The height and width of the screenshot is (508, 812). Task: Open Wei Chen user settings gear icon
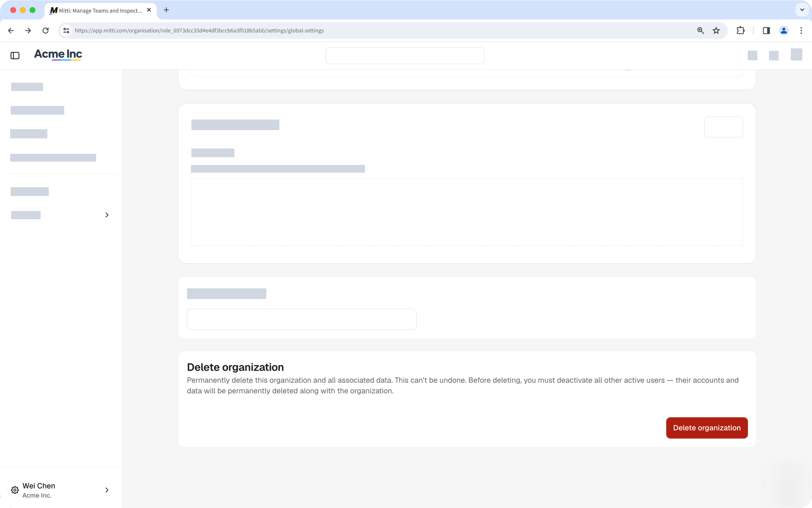click(x=15, y=490)
